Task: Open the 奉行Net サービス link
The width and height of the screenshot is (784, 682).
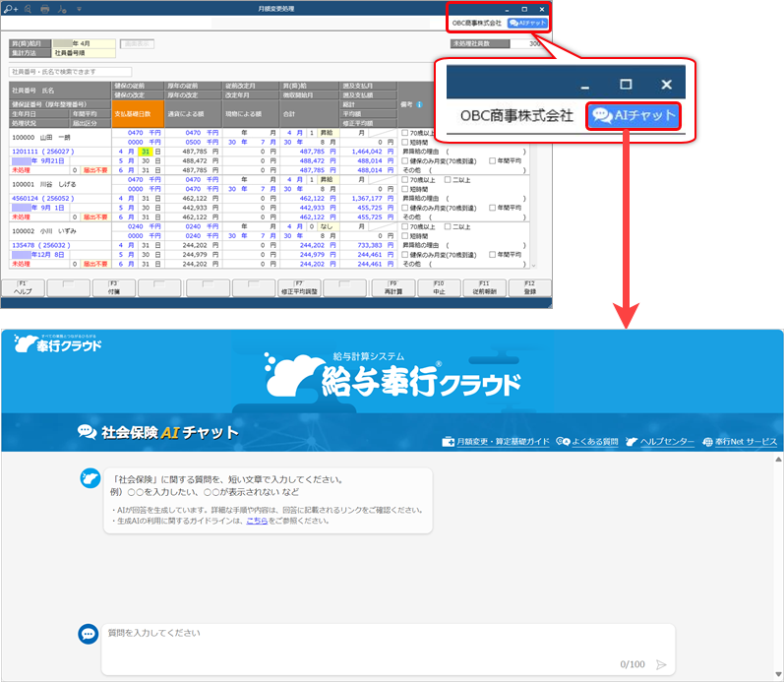Action: click(x=740, y=442)
